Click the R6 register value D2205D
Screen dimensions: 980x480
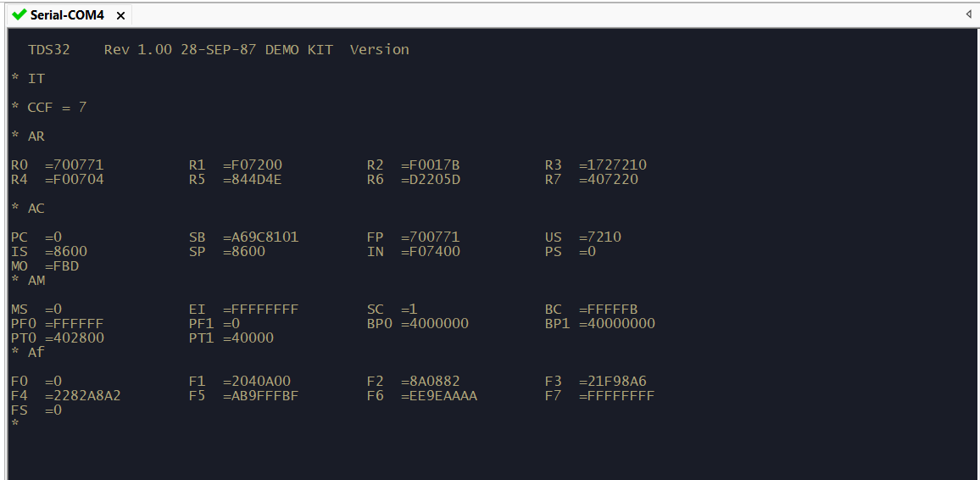click(x=434, y=179)
